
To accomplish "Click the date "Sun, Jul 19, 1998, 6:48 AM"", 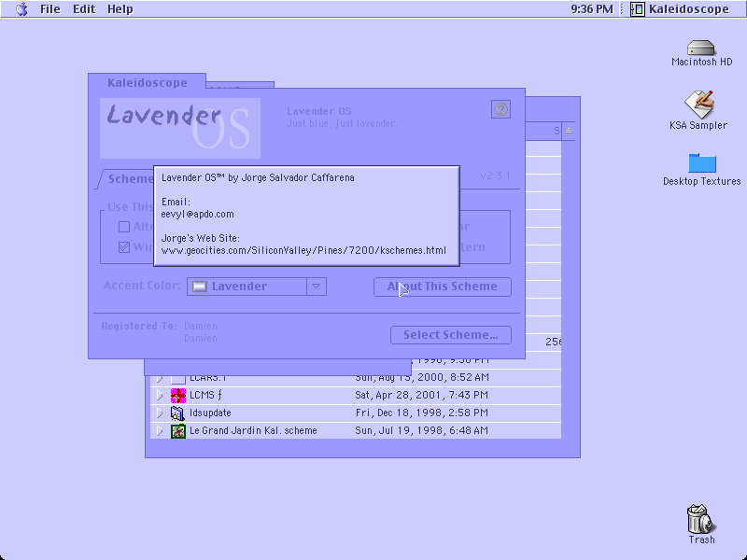I will point(422,431).
